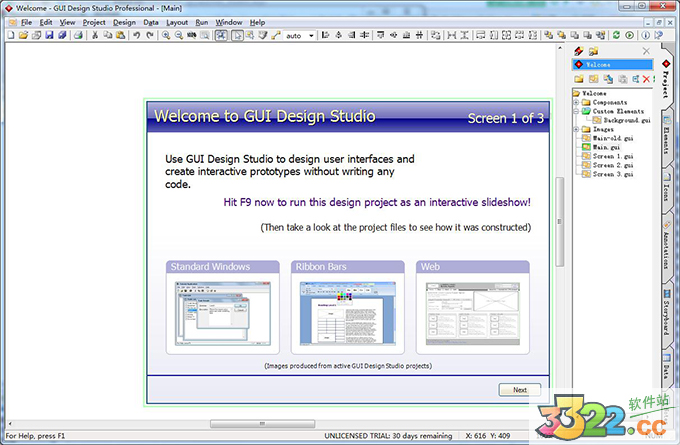
Task: Open the Layout menu
Action: [x=176, y=21]
